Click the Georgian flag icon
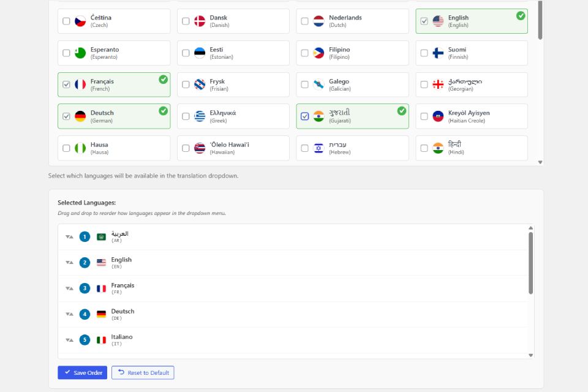 tap(438, 85)
